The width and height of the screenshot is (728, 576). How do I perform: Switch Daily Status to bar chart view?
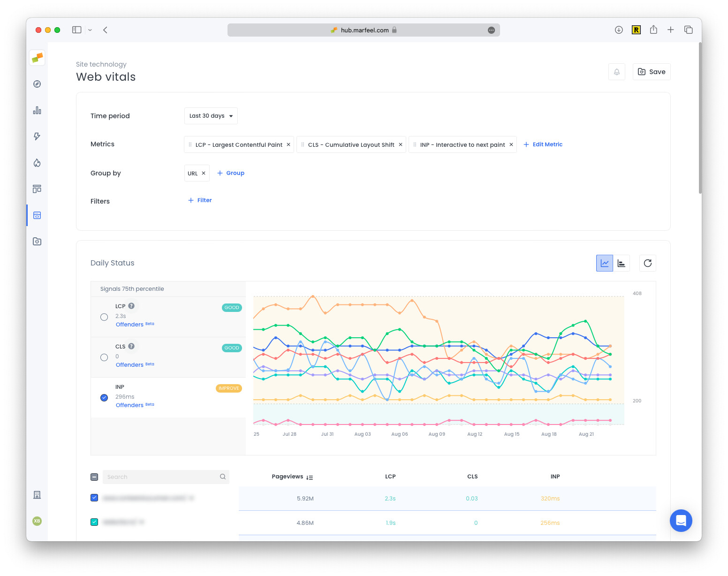pos(622,263)
